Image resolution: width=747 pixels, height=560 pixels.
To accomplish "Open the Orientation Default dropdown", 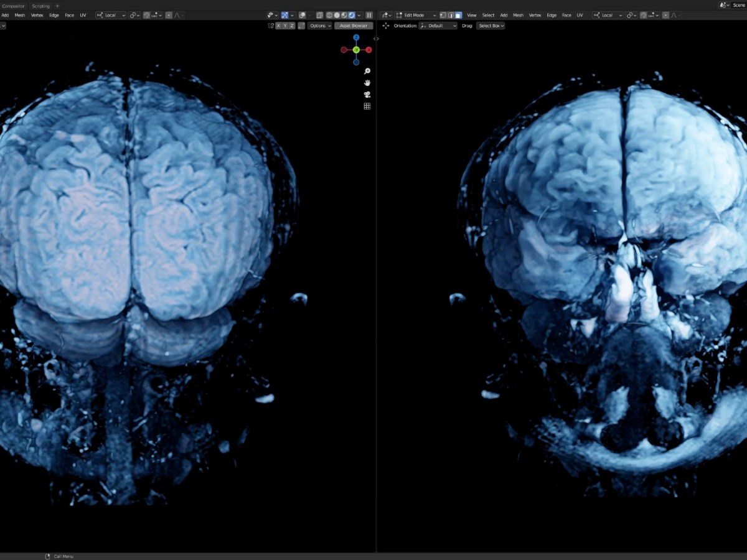I will 438,26.
